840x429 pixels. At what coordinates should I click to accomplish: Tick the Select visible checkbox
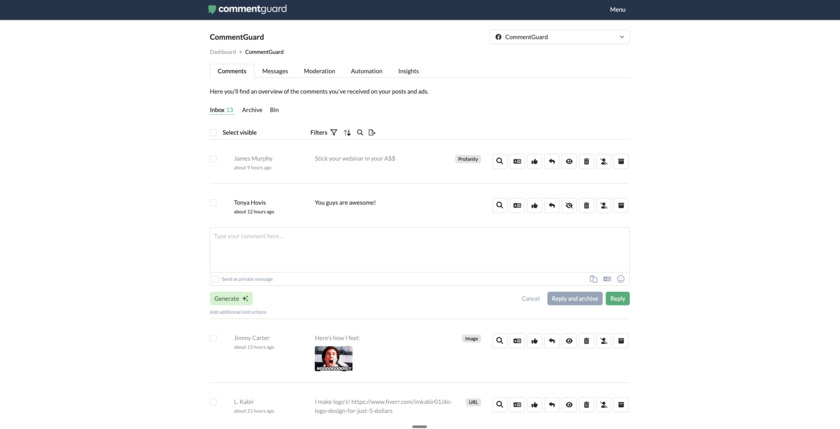[213, 132]
